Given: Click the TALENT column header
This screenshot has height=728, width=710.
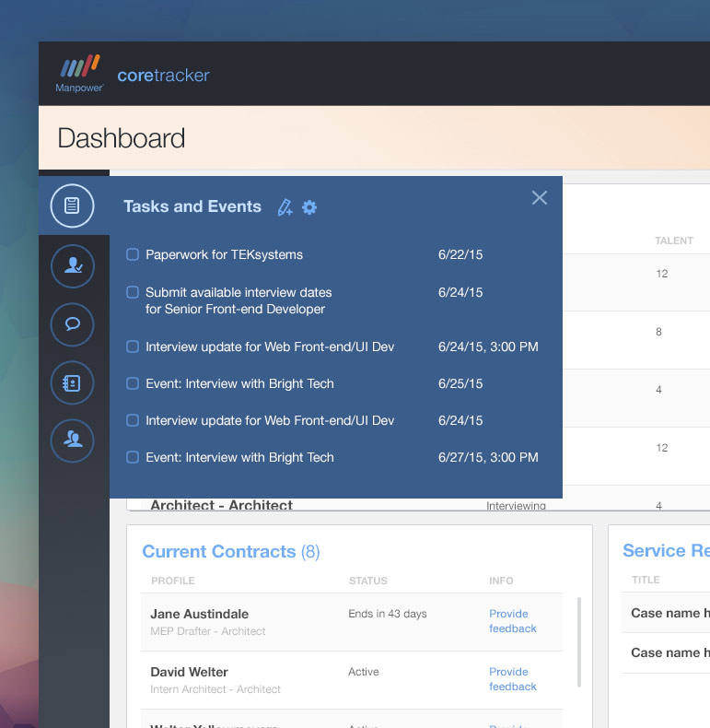Looking at the screenshot, I should pyautogui.click(x=674, y=241).
